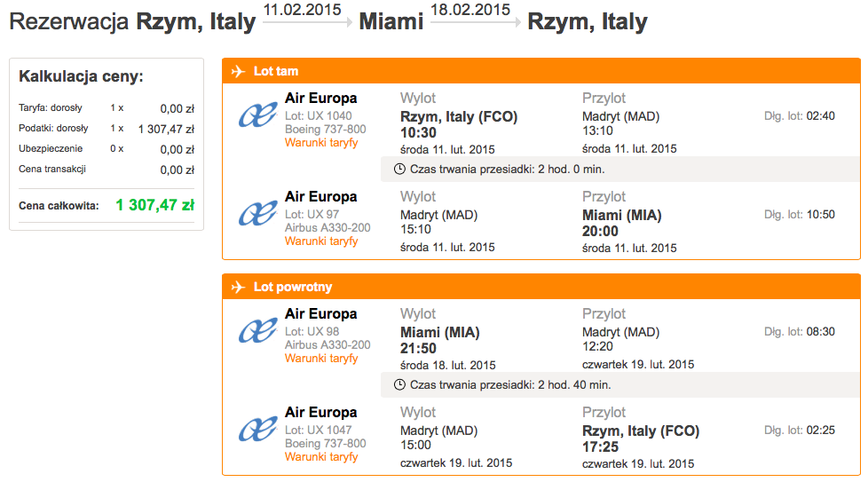
Task: Open Warunki taryfy for flight UX 1047
Action: [x=321, y=457]
